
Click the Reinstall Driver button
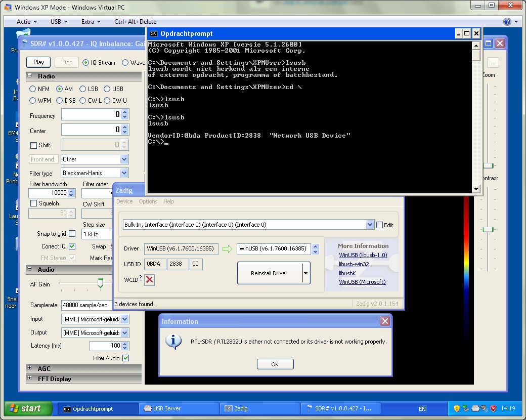[270, 273]
